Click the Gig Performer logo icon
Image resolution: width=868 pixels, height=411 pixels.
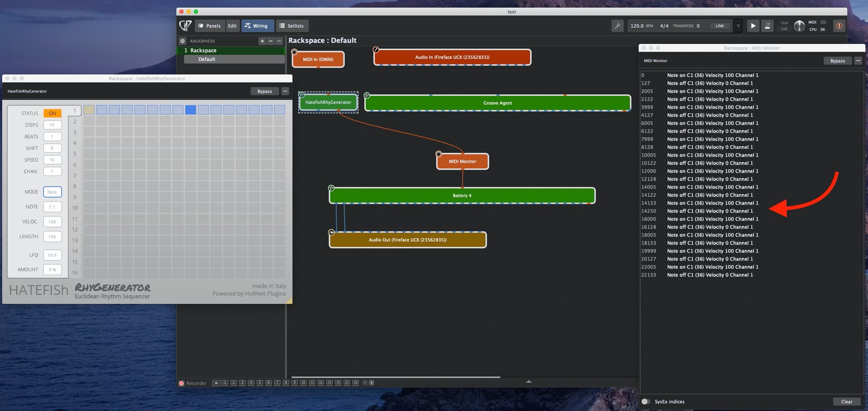click(185, 26)
